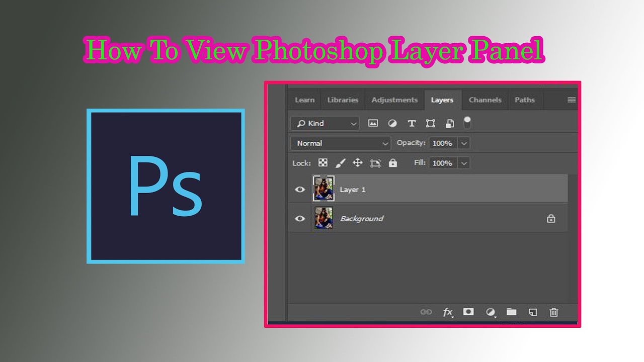644x362 pixels.
Task: Lock transparent pixels
Action: [323, 163]
